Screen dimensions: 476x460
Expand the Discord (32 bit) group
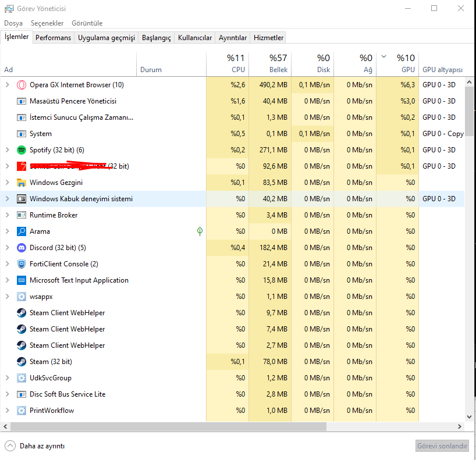8,248
